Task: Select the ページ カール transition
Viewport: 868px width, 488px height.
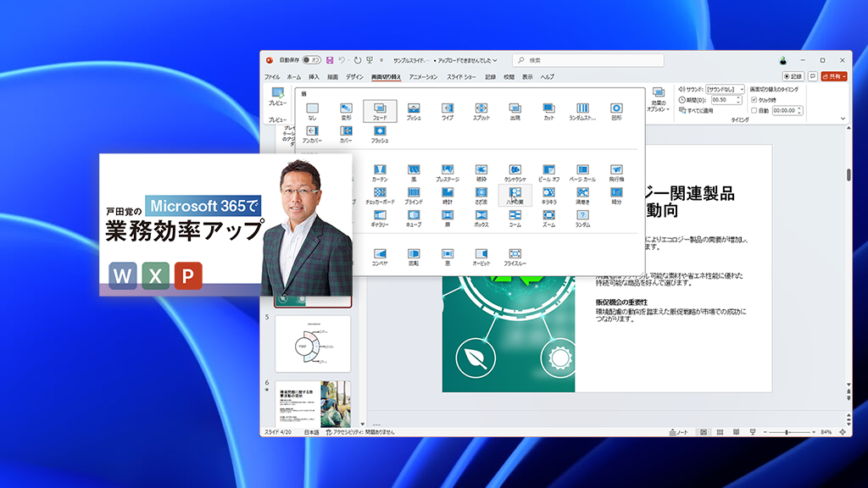Action: point(582,173)
